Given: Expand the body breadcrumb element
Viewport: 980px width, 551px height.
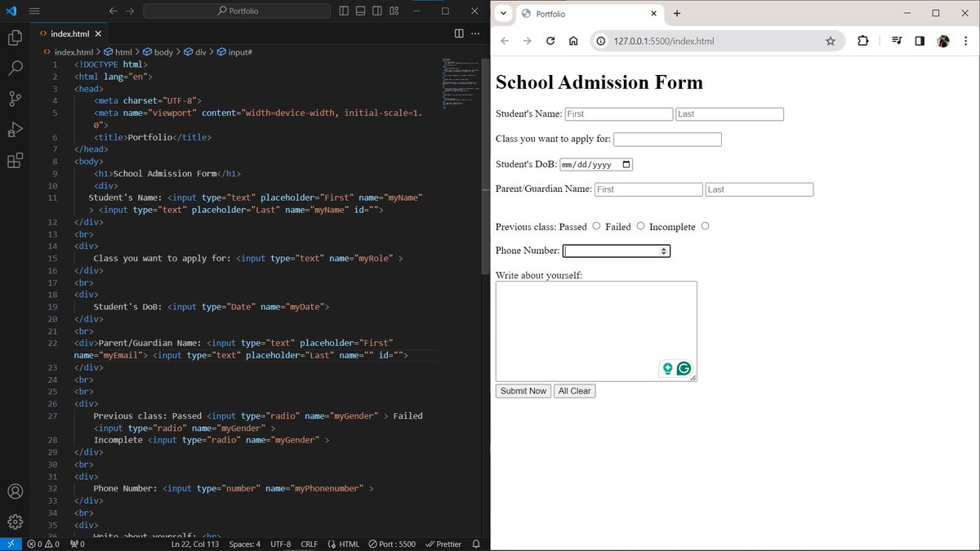Looking at the screenshot, I should (x=158, y=51).
